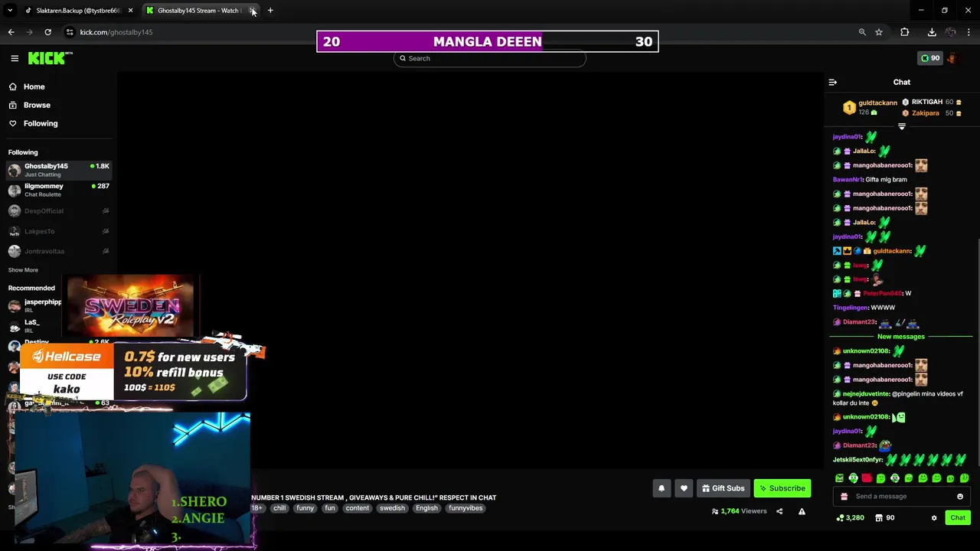Focus the Kick search field

(x=490, y=58)
